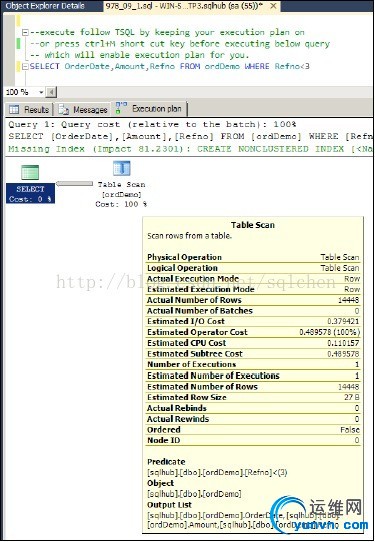The image size is (375, 542).
Task: Click the SELECT Cost: 0 % node label
Action: (30, 194)
